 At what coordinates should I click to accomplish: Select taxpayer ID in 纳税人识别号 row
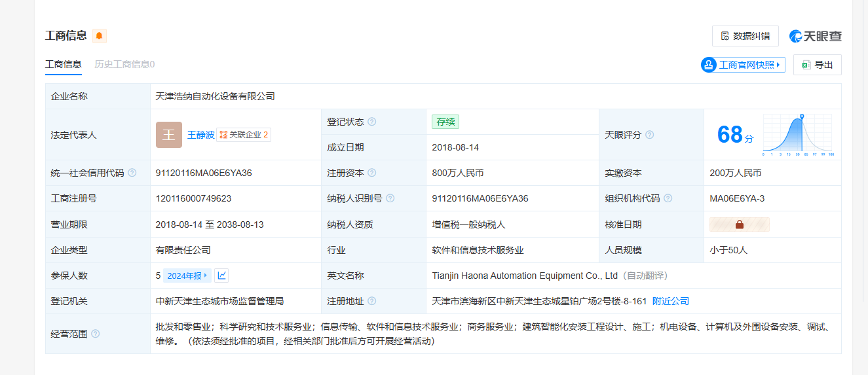click(x=480, y=198)
